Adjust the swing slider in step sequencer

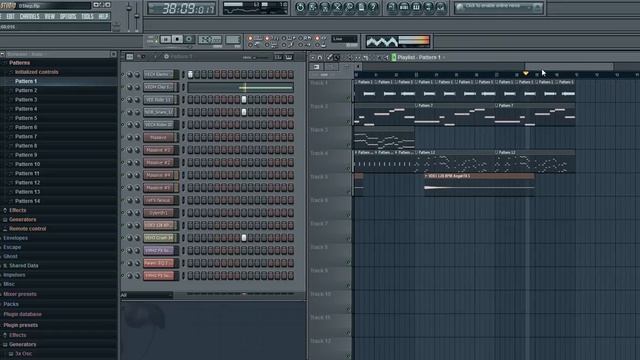[x=261, y=58]
